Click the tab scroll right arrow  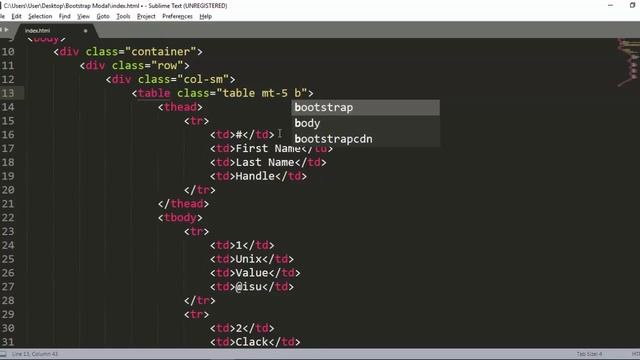tap(7, 30)
